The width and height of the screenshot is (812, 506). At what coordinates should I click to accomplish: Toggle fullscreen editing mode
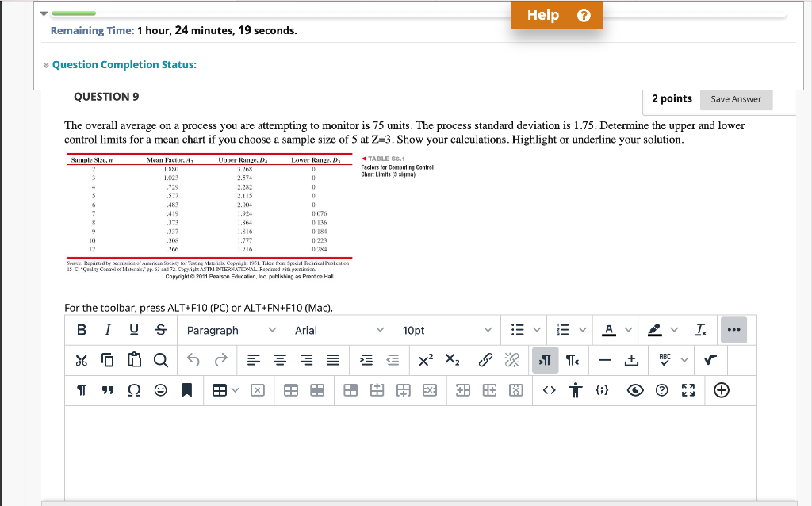click(688, 390)
